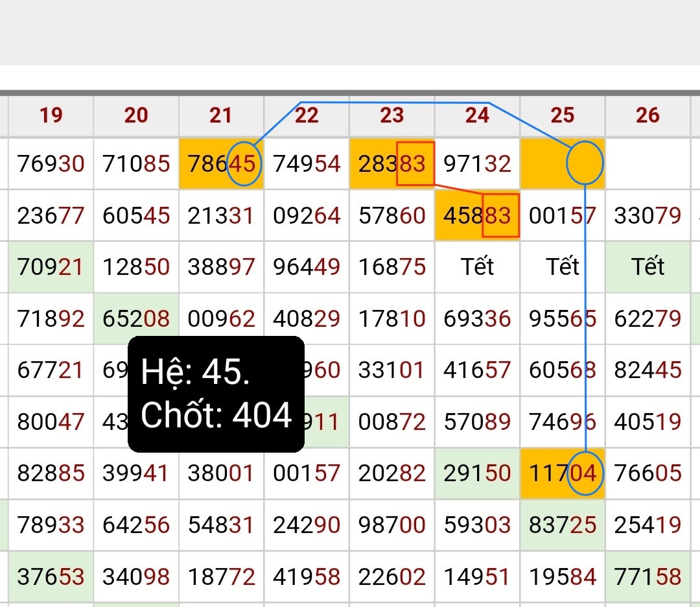Image resolution: width=700 pixels, height=607 pixels.
Task: Click the cell 57860
Action: tap(392, 215)
